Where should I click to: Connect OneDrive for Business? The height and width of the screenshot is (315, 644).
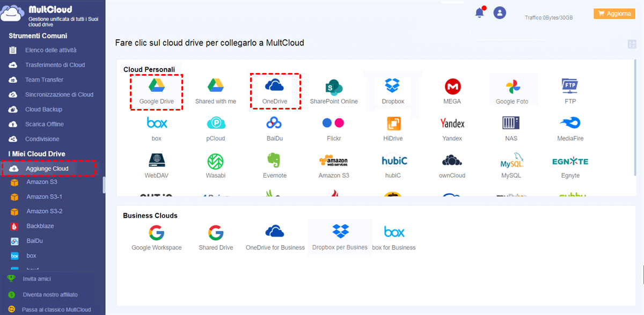275,238
